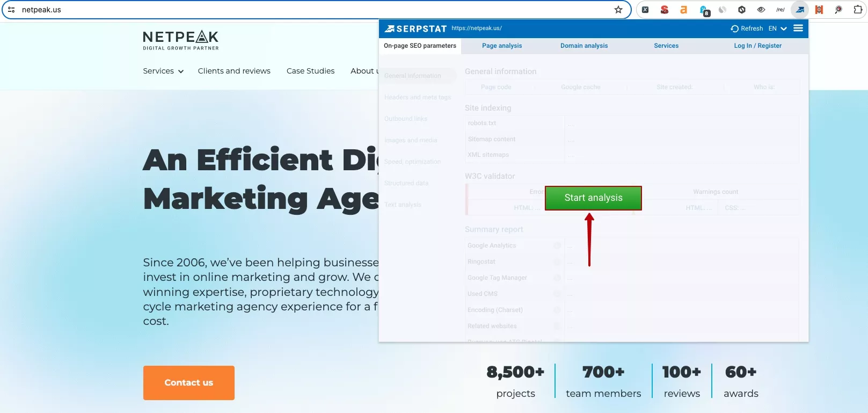Open the red SEO extension icon
This screenshot has height=413, width=868.
coord(665,10)
